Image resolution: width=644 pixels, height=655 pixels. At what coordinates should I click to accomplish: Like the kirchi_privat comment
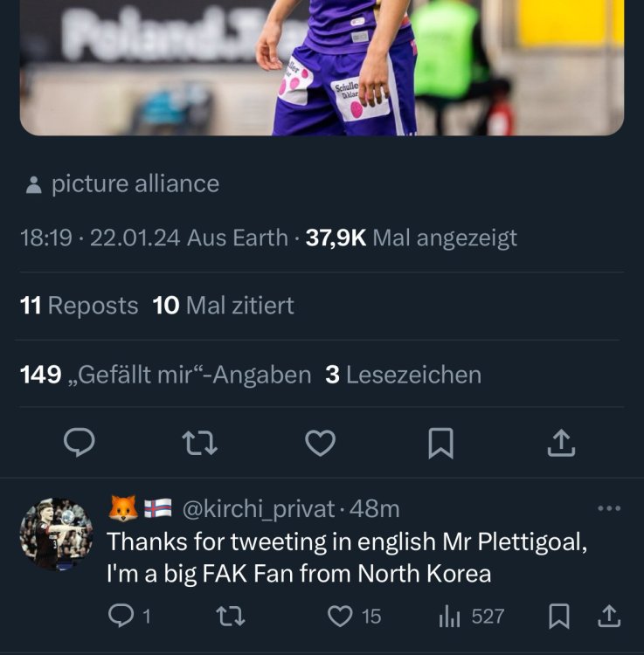coord(339,617)
